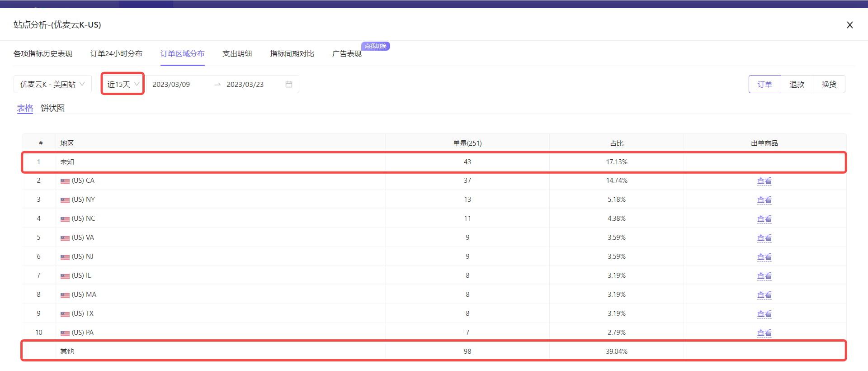The height and width of the screenshot is (371, 868).
Task: Open the 近15天 date range dropdown
Action: (x=123, y=84)
